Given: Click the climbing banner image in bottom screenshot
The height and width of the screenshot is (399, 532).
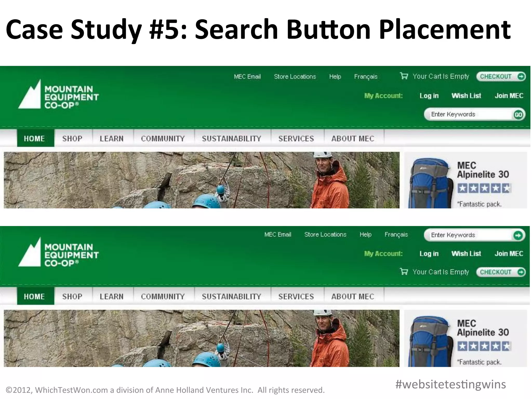Looking at the screenshot, I should click(202, 338).
